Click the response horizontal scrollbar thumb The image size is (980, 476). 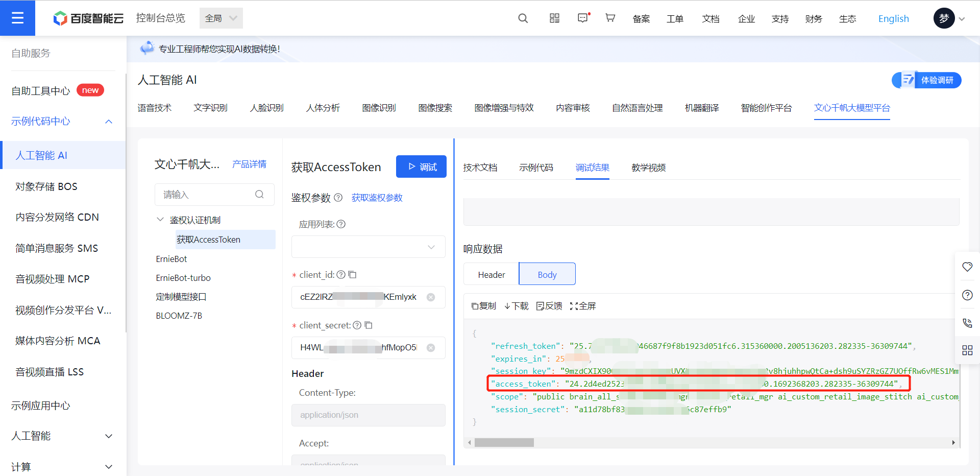pyautogui.click(x=504, y=443)
